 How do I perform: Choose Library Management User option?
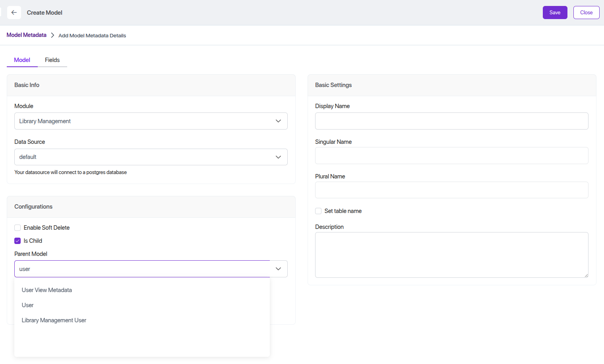pos(54,320)
